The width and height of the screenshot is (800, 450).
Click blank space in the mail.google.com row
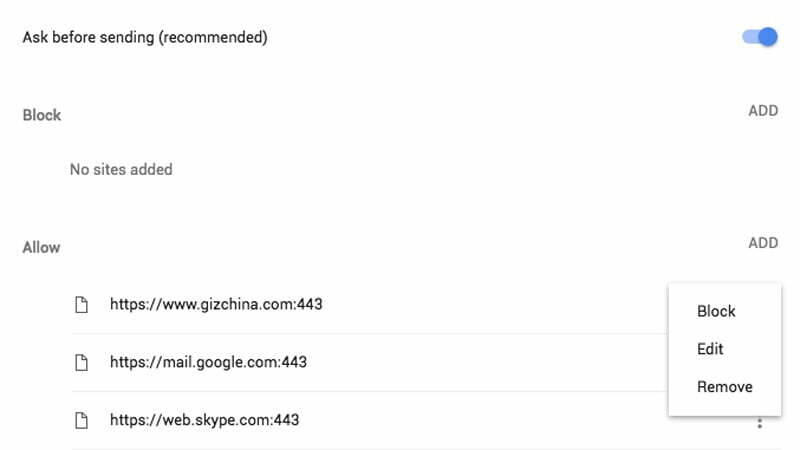pyautogui.click(x=485, y=363)
